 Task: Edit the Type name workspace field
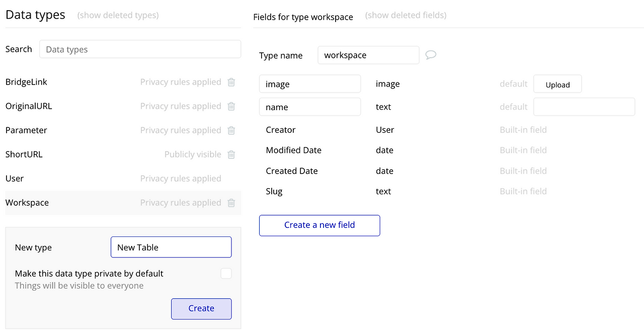click(368, 55)
